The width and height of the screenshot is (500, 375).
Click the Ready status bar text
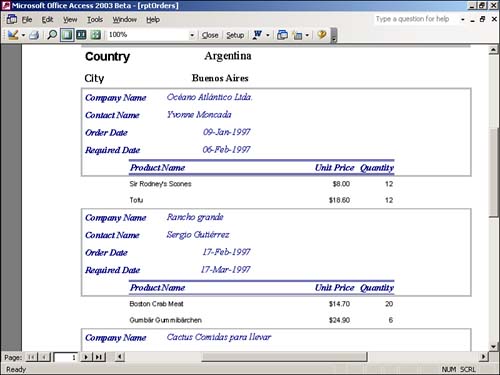click(16, 369)
